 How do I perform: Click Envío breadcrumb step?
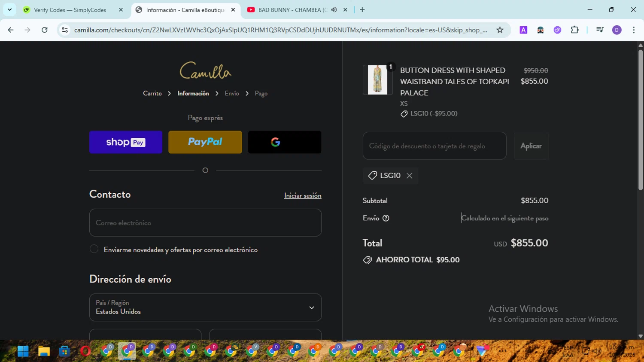(x=232, y=93)
